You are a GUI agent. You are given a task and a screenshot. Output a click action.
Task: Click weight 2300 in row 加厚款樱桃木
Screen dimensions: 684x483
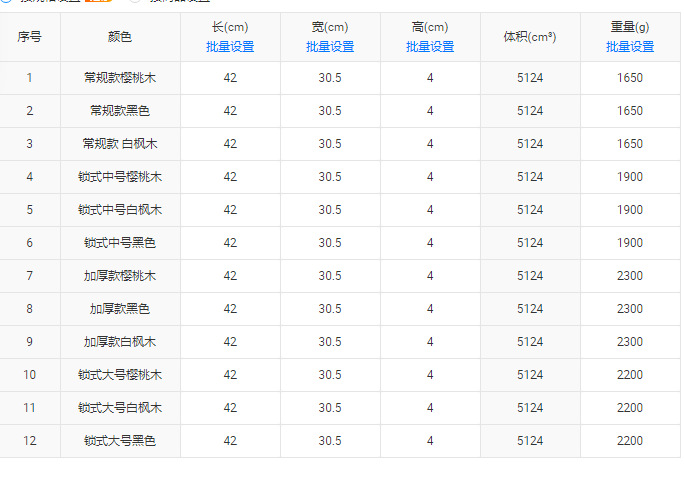tap(629, 276)
